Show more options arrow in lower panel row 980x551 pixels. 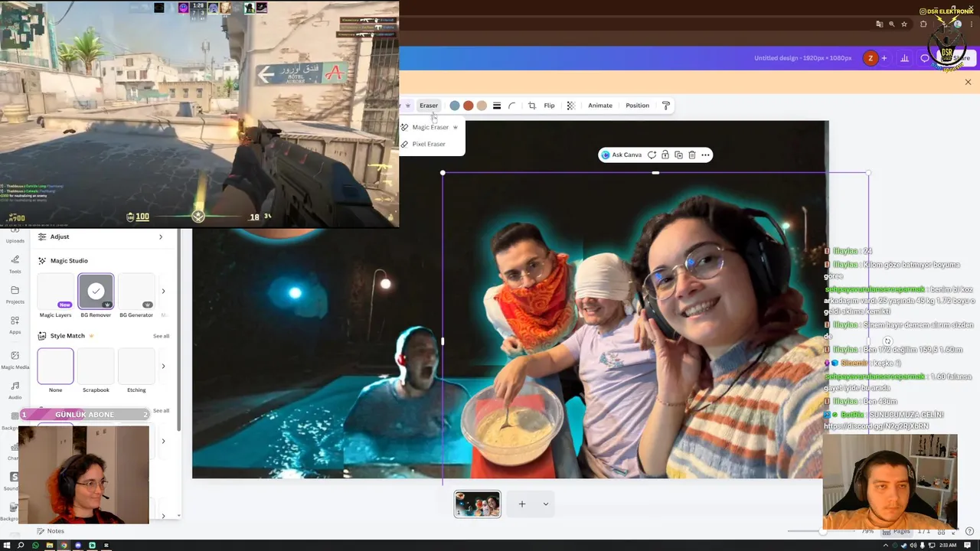click(x=163, y=441)
